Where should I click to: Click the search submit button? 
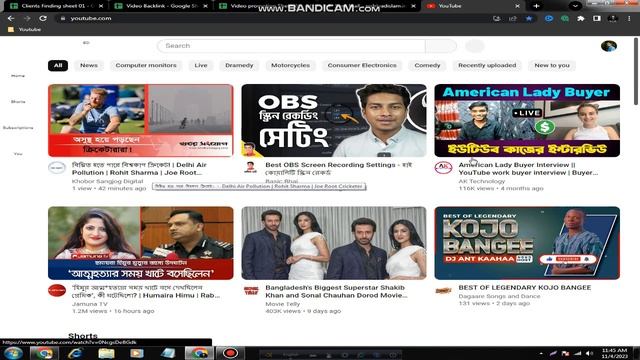(441, 46)
